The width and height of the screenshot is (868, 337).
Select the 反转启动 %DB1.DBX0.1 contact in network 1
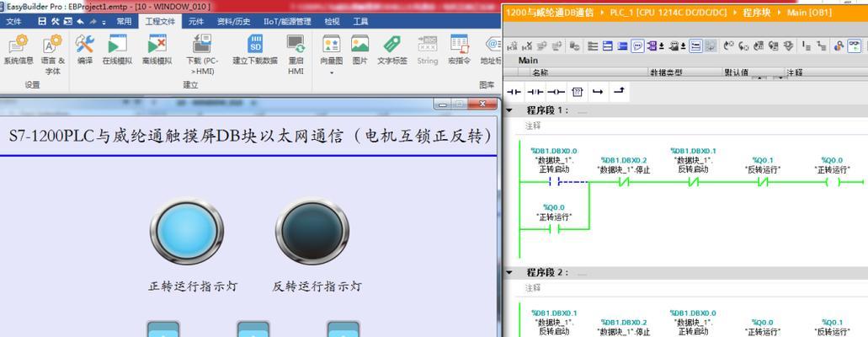(x=694, y=182)
